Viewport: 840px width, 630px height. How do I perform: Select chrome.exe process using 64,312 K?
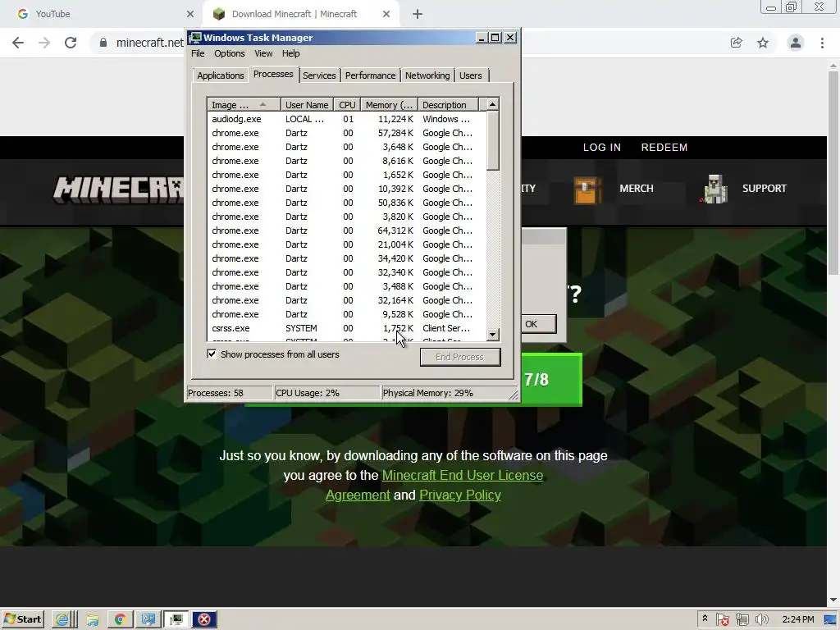tap(347, 231)
